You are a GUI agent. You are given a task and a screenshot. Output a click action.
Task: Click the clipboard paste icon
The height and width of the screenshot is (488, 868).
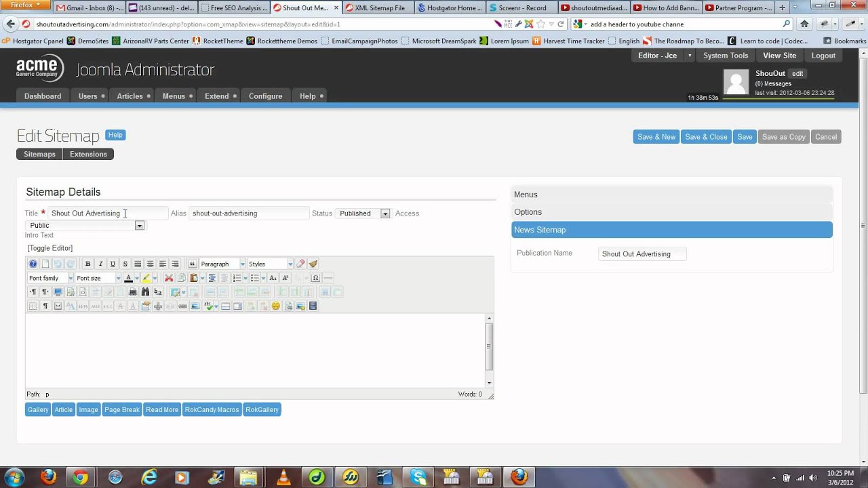coord(194,278)
